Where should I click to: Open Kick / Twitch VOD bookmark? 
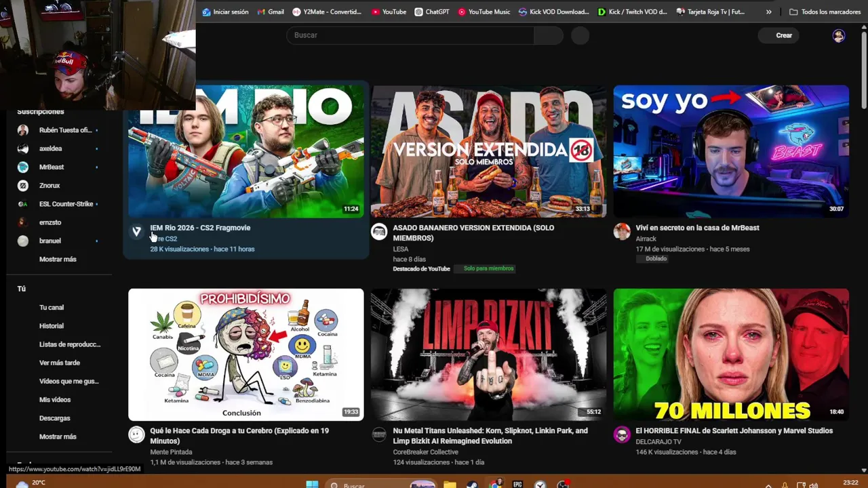(x=633, y=12)
